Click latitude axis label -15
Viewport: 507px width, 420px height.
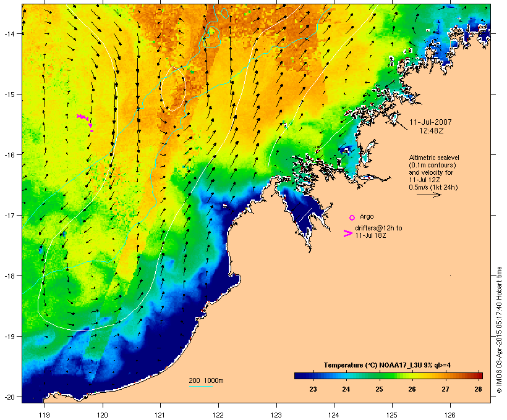click(9, 94)
